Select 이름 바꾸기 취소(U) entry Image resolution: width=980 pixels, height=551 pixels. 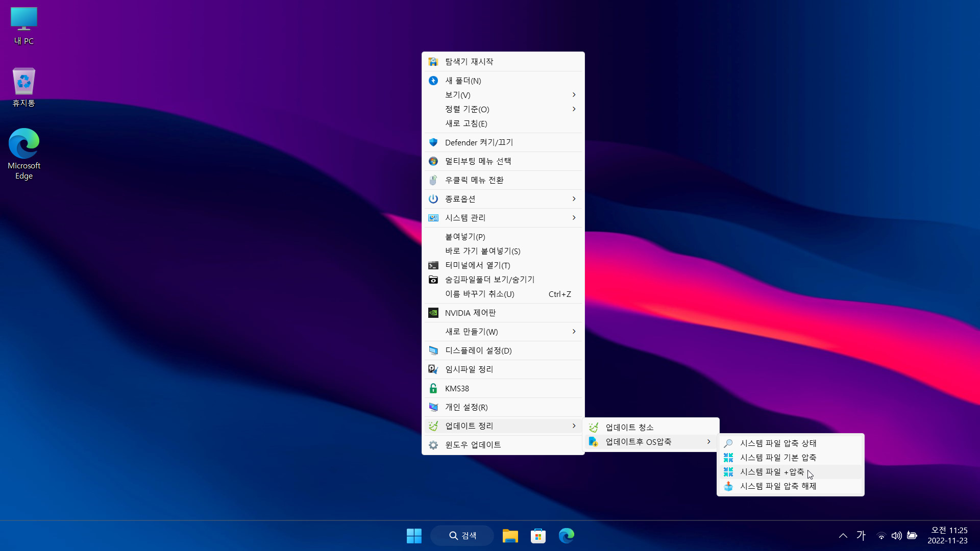[503, 294]
